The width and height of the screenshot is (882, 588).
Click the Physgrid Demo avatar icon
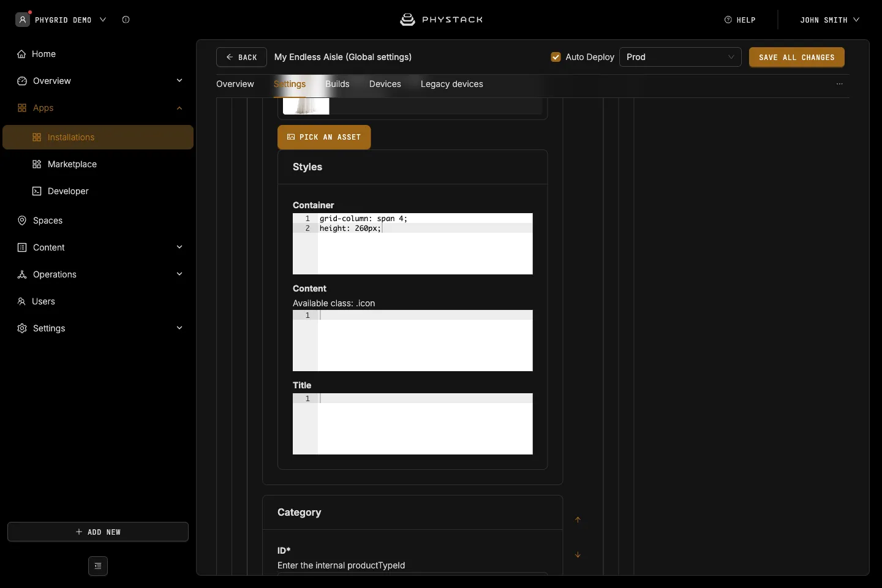(23, 20)
